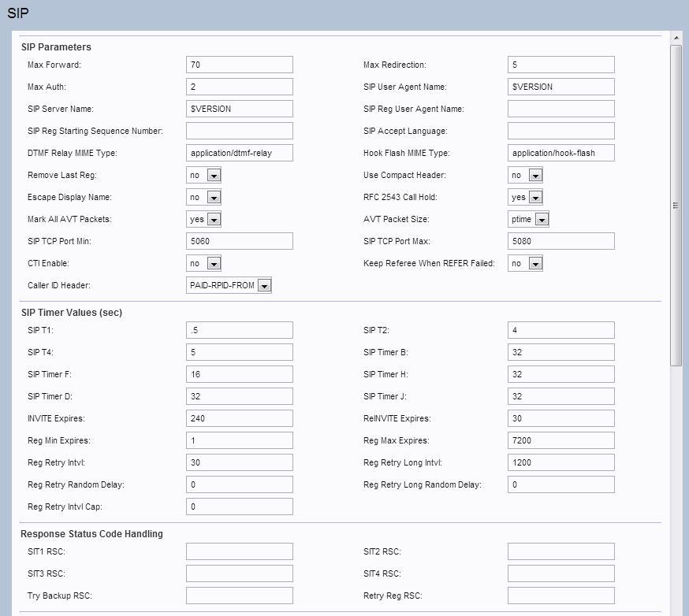
Task: Click the Max Forward input field
Action: click(240, 65)
